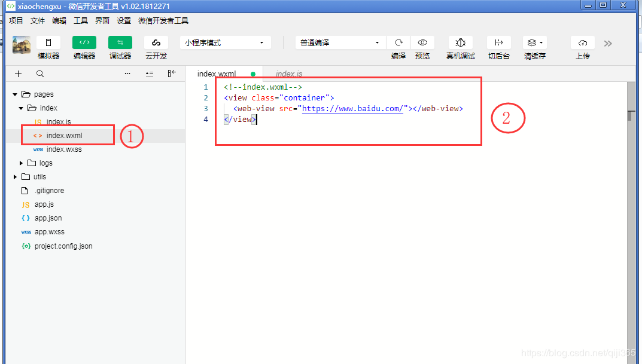Search files with the magnifier icon
This screenshot has width=642, height=364.
point(39,74)
